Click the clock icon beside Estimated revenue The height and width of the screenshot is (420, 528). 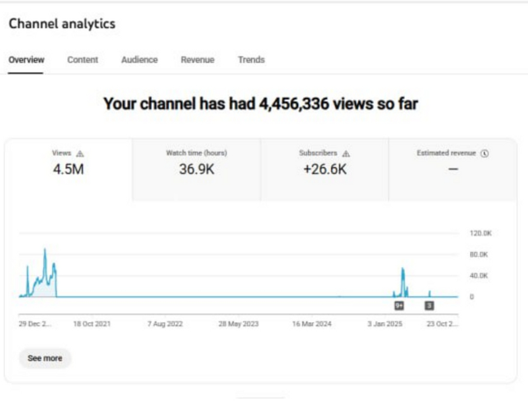(x=485, y=153)
